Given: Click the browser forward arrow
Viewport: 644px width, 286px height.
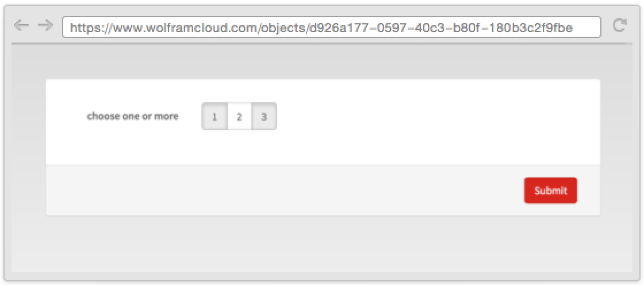Looking at the screenshot, I should 45,26.
